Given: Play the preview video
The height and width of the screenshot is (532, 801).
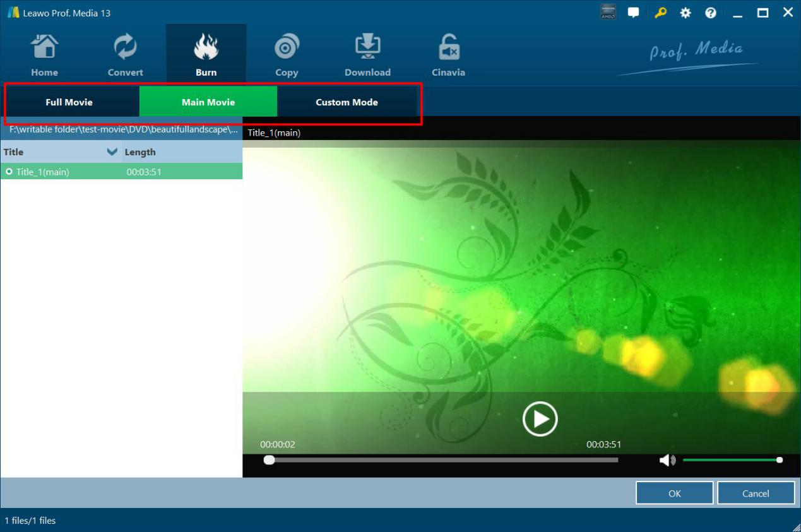Looking at the screenshot, I should point(540,418).
